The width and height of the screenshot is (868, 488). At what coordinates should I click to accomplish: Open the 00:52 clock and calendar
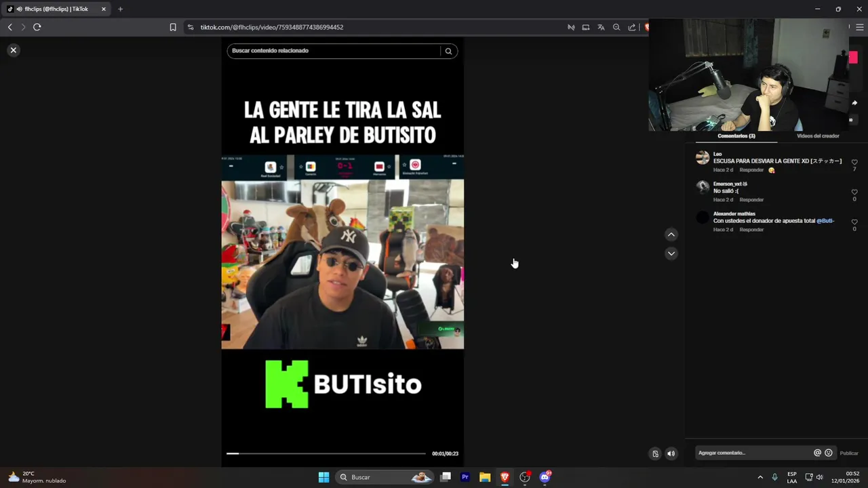pyautogui.click(x=845, y=477)
